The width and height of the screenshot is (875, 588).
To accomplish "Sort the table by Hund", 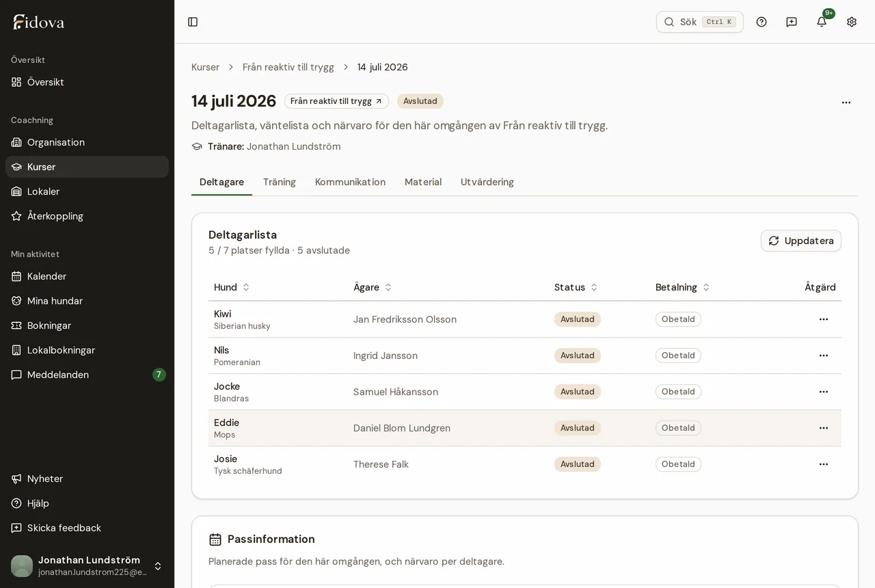I will point(232,287).
